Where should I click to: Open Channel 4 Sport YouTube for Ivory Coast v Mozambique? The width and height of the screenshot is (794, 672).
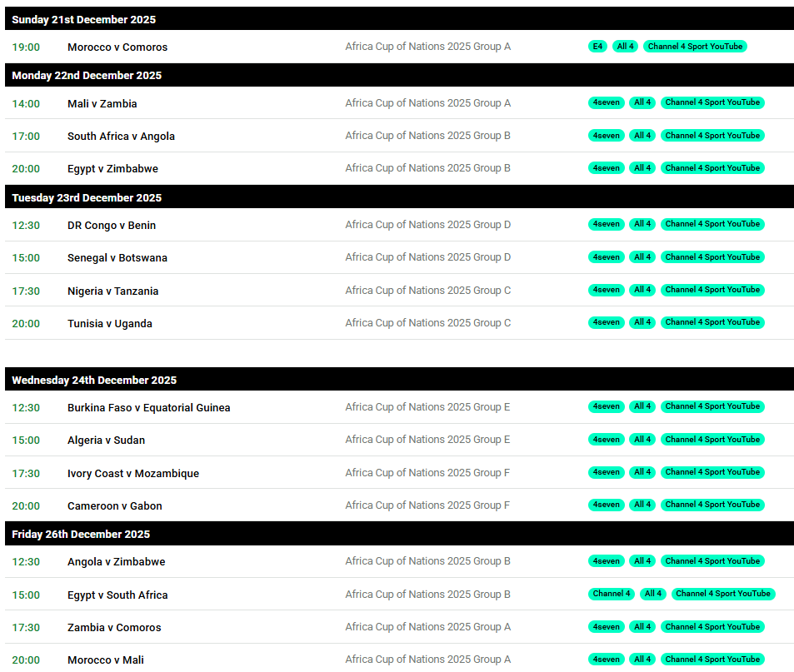712,472
